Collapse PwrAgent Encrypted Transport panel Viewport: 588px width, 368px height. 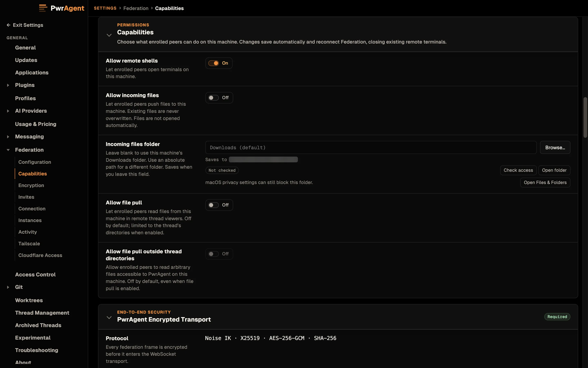pos(109,318)
